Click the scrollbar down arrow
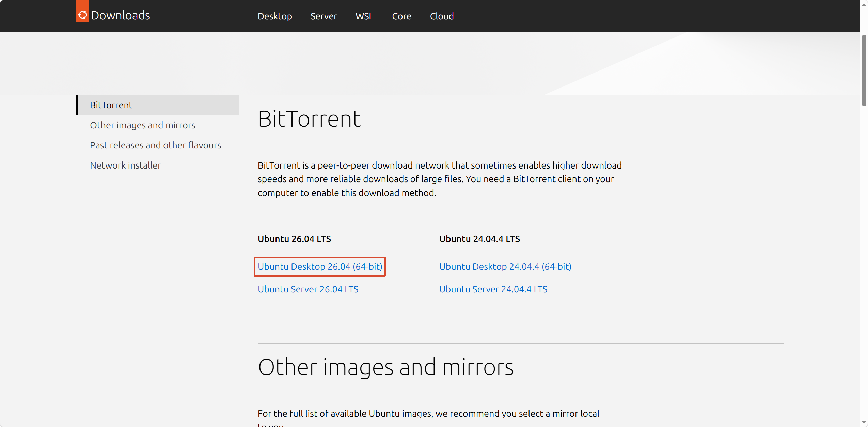Viewport: 868px width, 427px height. pos(864,422)
